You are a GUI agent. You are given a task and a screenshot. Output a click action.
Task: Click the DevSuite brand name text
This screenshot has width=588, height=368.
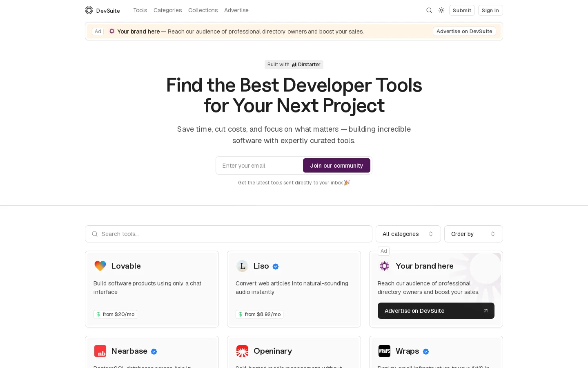pyautogui.click(x=108, y=11)
